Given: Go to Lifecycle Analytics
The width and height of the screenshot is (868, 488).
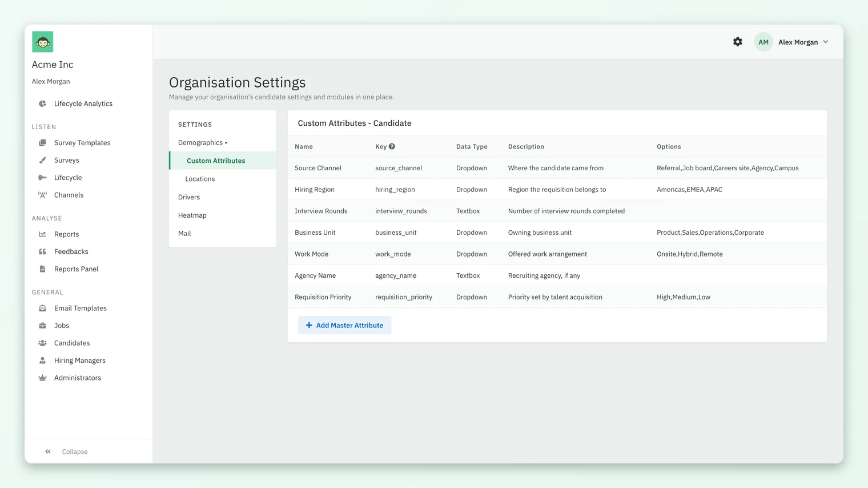Looking at the screenshot, I should click(83, 103).
